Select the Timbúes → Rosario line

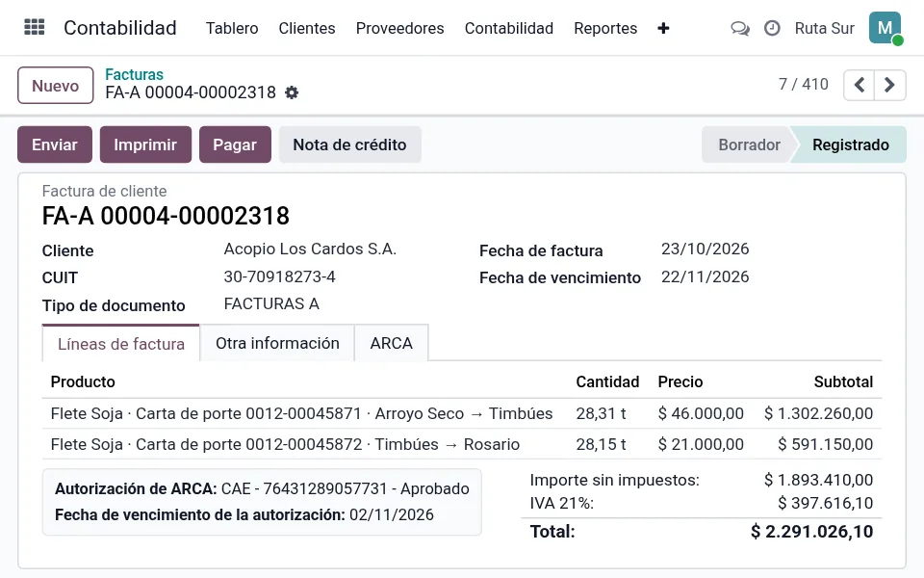pos(462,444)
